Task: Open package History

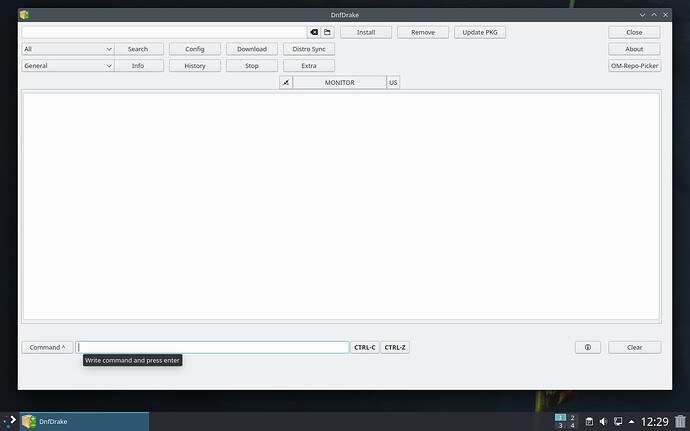Action: [195, 66]
